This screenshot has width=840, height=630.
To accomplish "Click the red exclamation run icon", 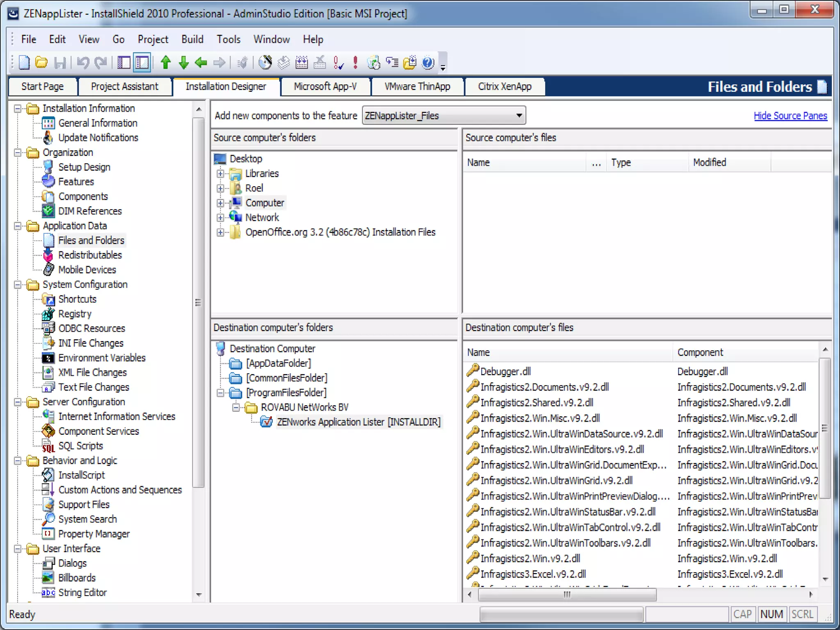I will tap(355, 62).
